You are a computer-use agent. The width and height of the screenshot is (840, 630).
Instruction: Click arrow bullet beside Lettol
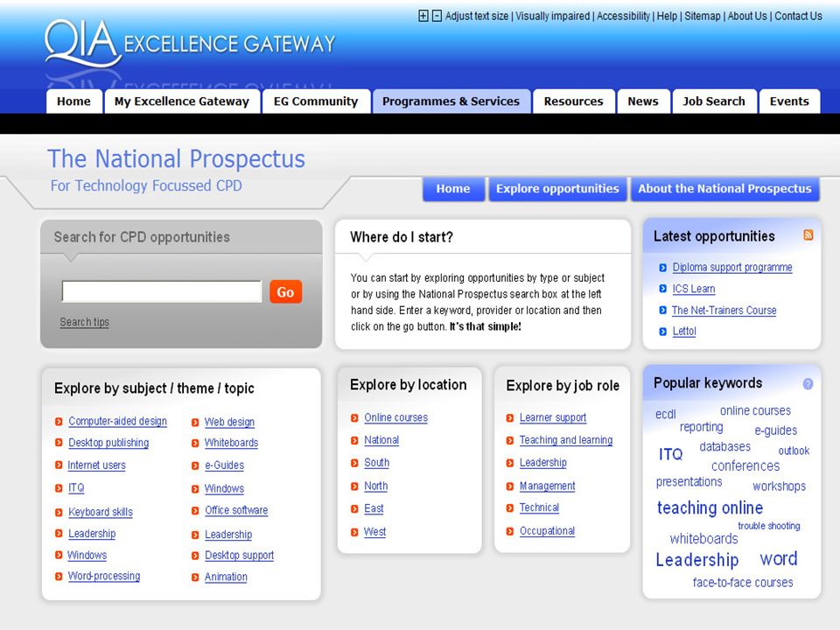pyautogui.click(x=662, y=332)
